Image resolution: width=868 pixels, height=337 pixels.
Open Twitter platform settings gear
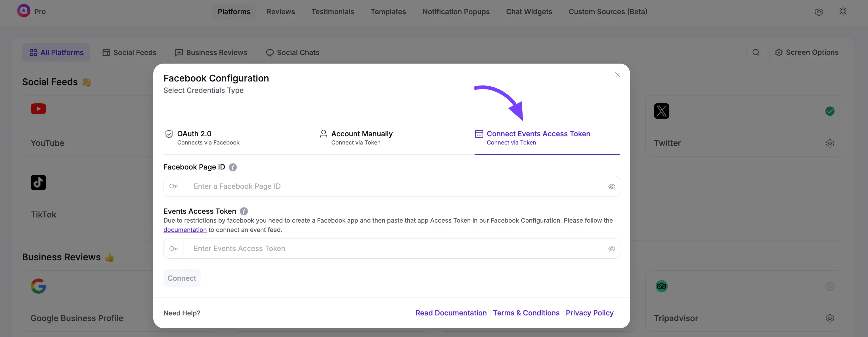pyautogui.click(x=830, y=143)
